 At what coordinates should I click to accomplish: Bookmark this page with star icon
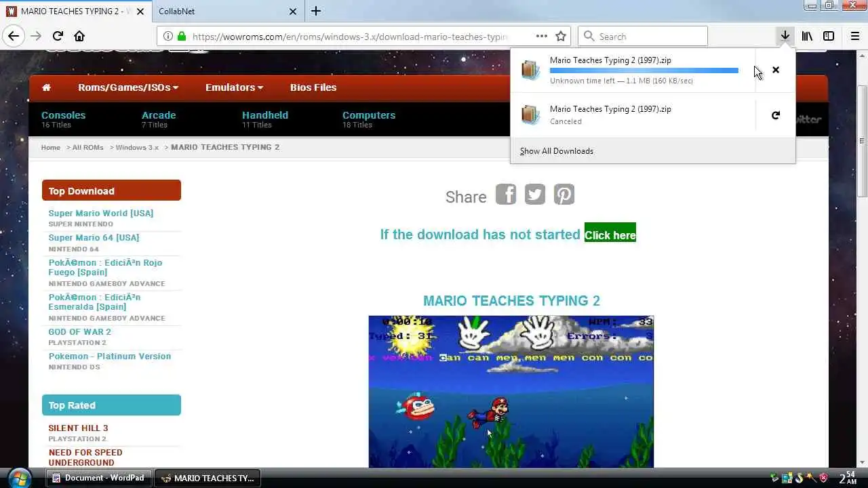561,37
